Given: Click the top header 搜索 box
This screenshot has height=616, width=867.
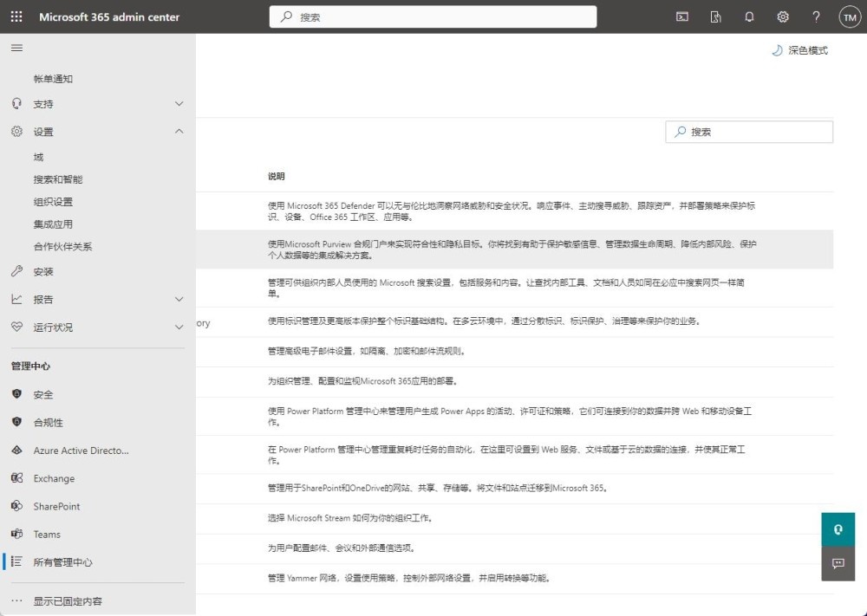Looking at the screenshot, I should point(433,16).
